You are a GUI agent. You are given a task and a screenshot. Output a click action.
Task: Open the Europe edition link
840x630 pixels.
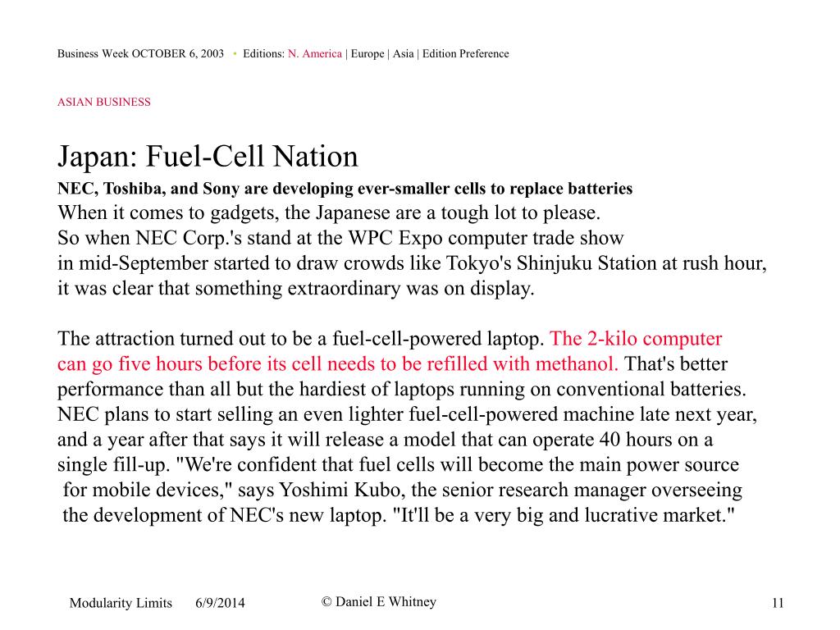click(x=367, y=53)
